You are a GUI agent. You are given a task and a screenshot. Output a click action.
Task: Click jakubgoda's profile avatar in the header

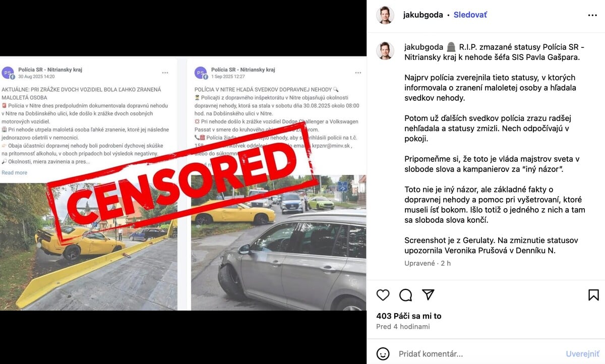(385, 15)
